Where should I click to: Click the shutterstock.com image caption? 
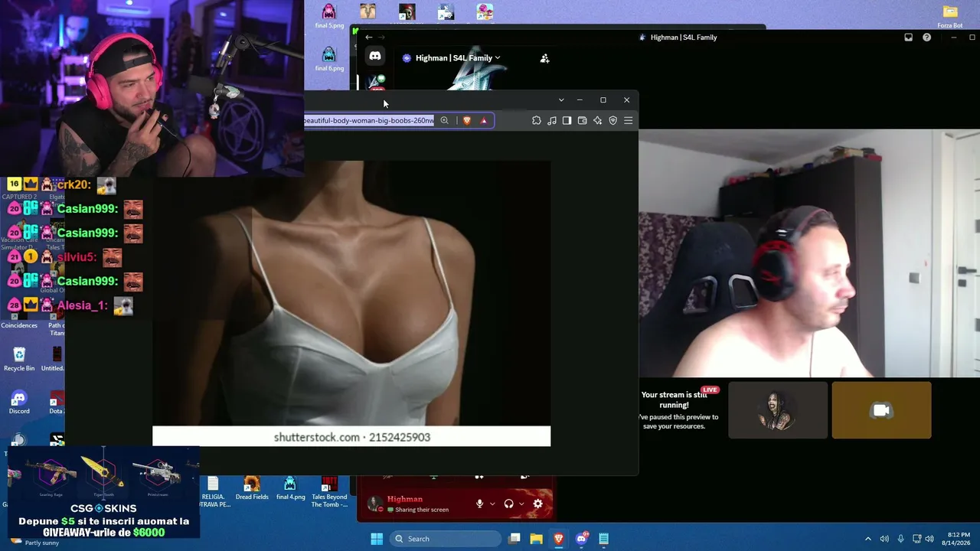point(352,437)
